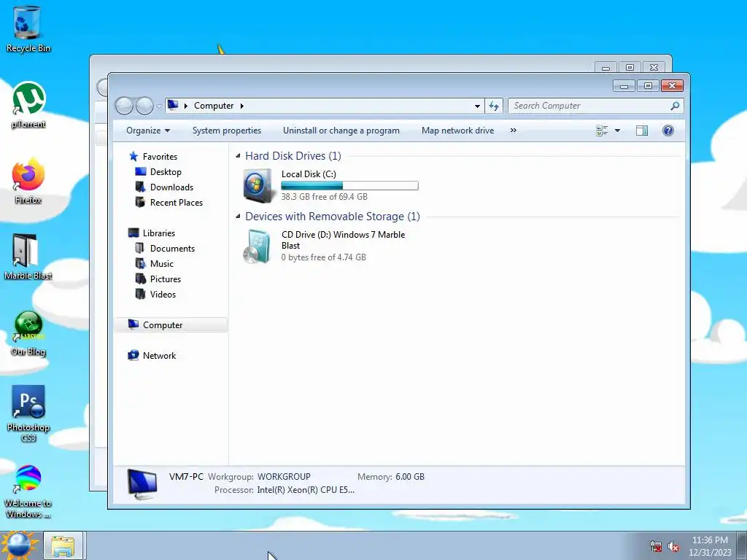
Task: Select the Marble Blast desktop icon
Action: coord(28,257)
